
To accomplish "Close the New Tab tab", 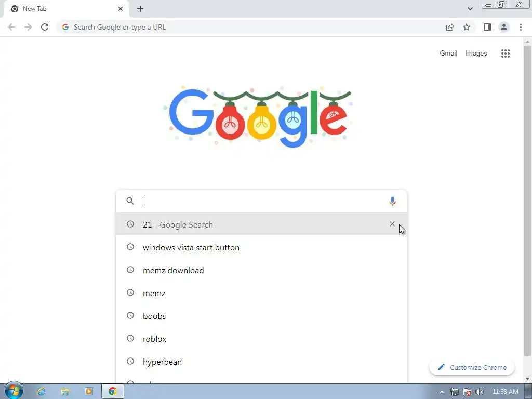I will click(x=121, y=9).
